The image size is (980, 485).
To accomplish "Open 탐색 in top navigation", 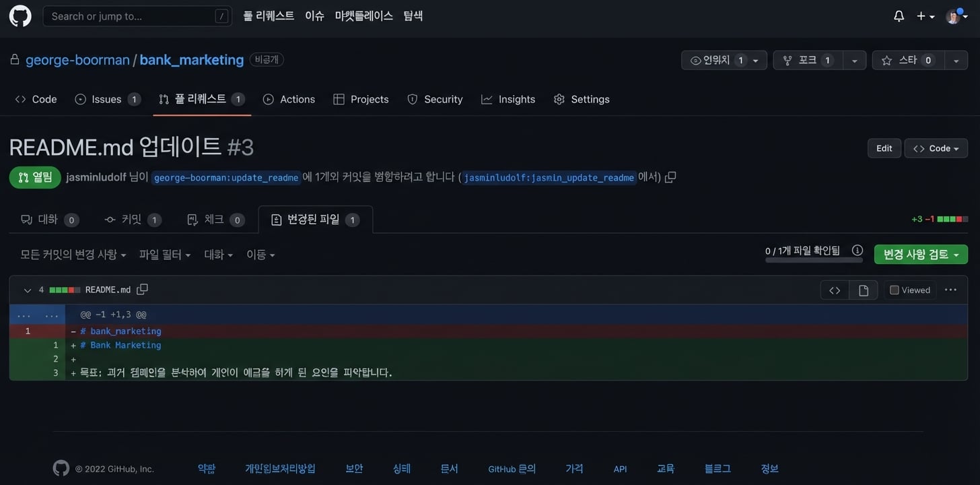I will pos(413,15).
